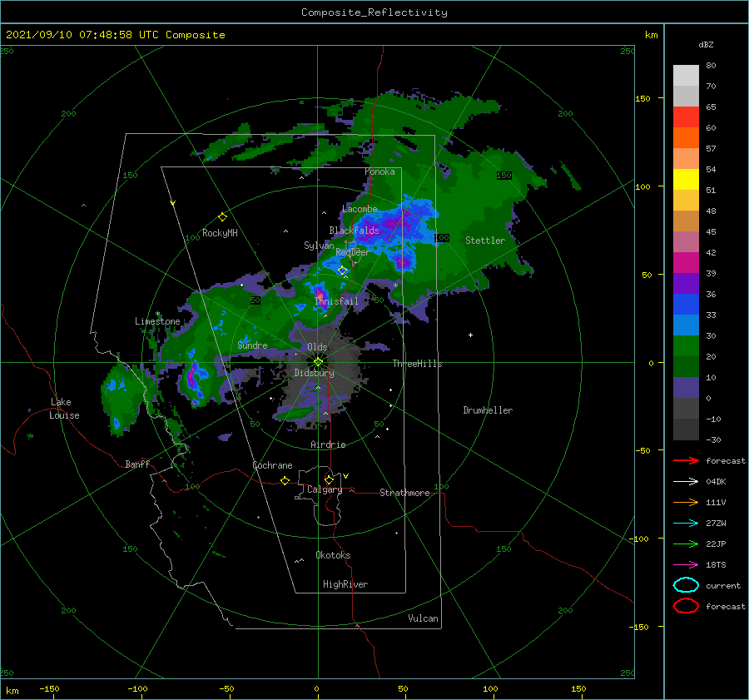This screenshot has height=700, width=749.
Task: Click the red forecast ellipse legend icon
Action: pos(686,606)
